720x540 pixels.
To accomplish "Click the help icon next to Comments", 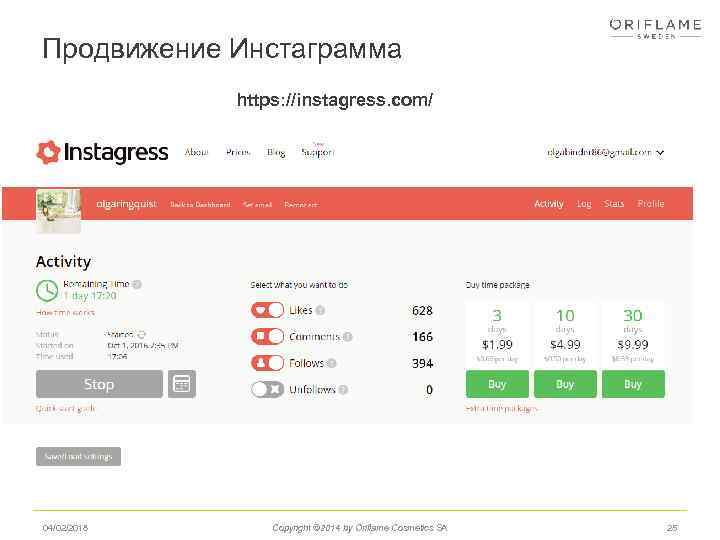I will tap(348, 337).
